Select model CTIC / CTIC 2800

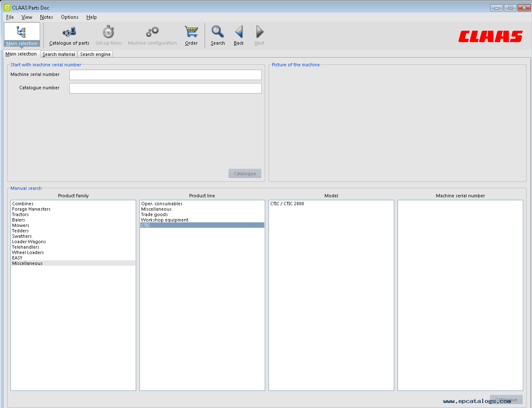(x=331, y=204)
